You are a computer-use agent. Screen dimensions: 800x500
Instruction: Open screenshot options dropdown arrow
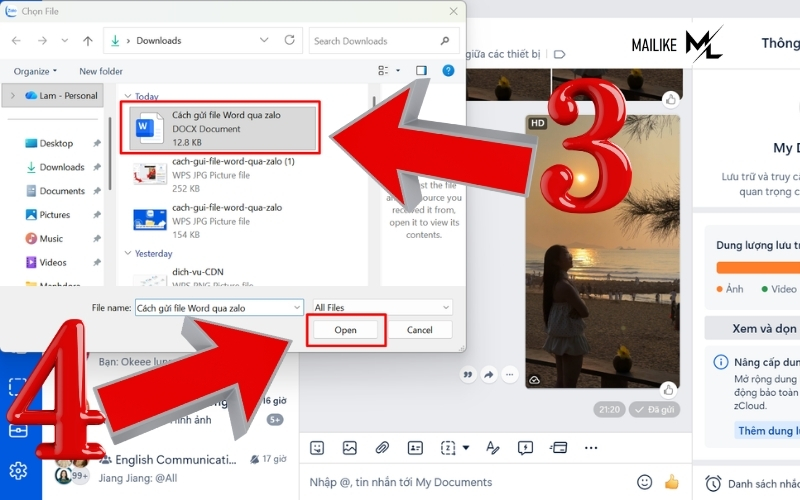[466, 448]
